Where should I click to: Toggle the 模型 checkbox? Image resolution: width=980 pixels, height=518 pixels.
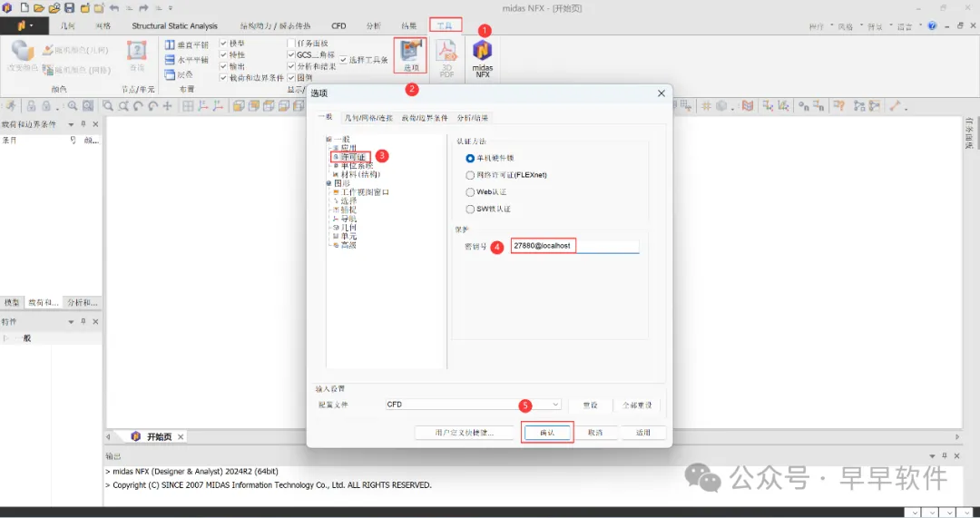tap(224, 44)
